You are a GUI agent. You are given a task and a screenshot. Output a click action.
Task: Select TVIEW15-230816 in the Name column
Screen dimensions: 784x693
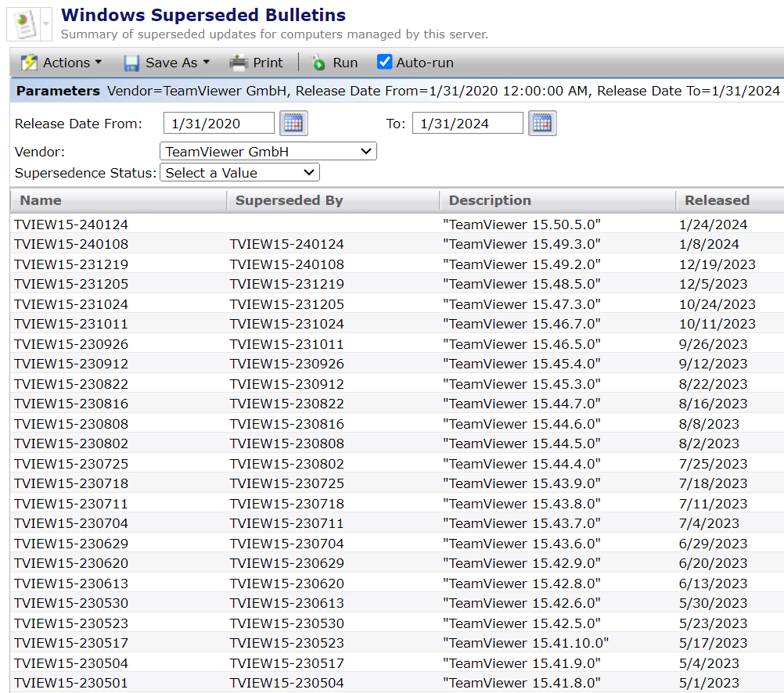click(x=71, y=404)
